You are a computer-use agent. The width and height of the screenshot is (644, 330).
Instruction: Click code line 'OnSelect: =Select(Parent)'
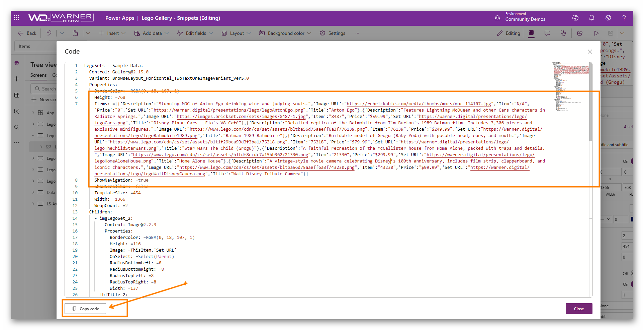pyautogui.click(x=142, y=257)
